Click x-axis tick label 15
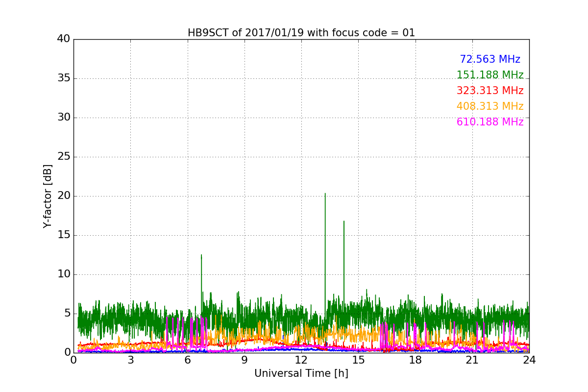Screen dimensions: 588x392 pyautogui.click(x=358, y=360)
